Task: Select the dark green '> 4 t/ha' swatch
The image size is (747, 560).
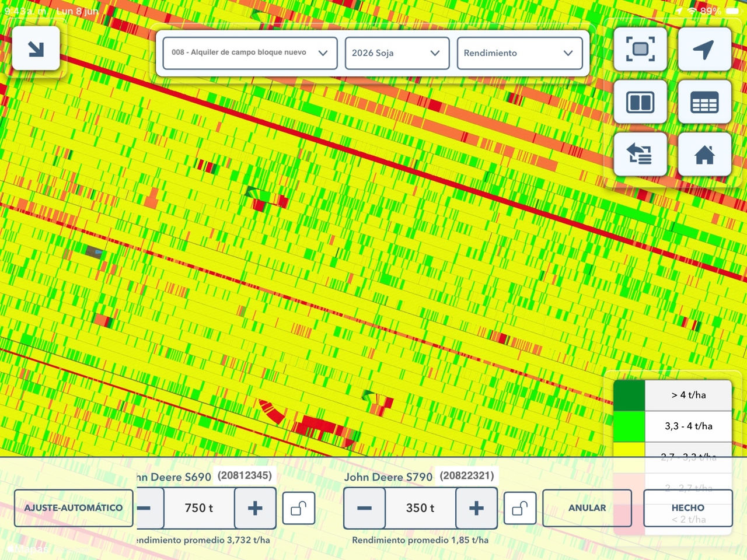Action: click(x=629, y=395)
